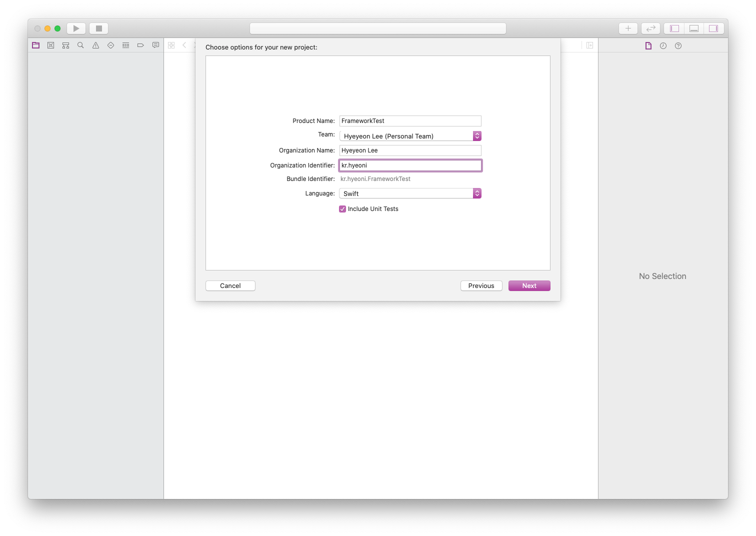Open the Test navigator diamond icon
756x536 pixels.
pos(110,45)
